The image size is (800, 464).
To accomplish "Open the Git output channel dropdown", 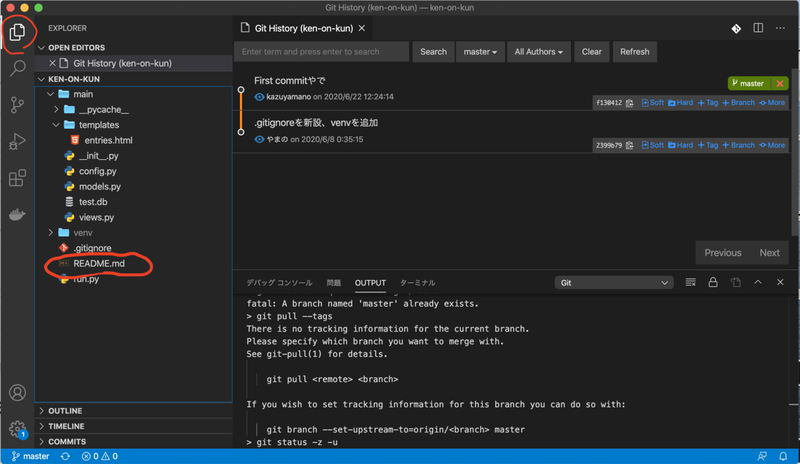I will point(614,283).
